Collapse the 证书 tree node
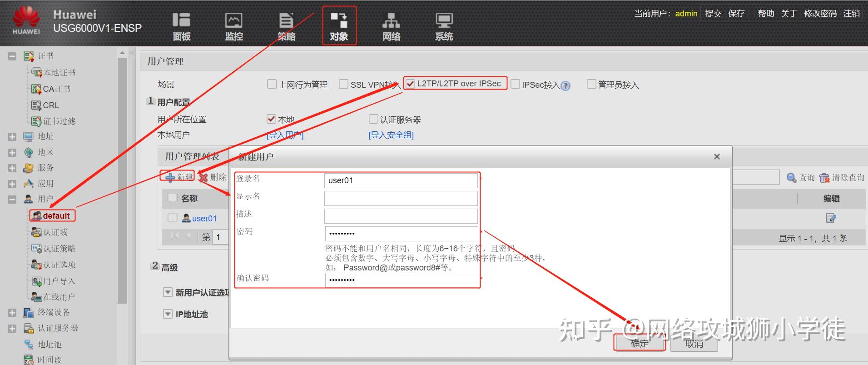The height and width of the screenshot is (365, 868). coord(12,56)
